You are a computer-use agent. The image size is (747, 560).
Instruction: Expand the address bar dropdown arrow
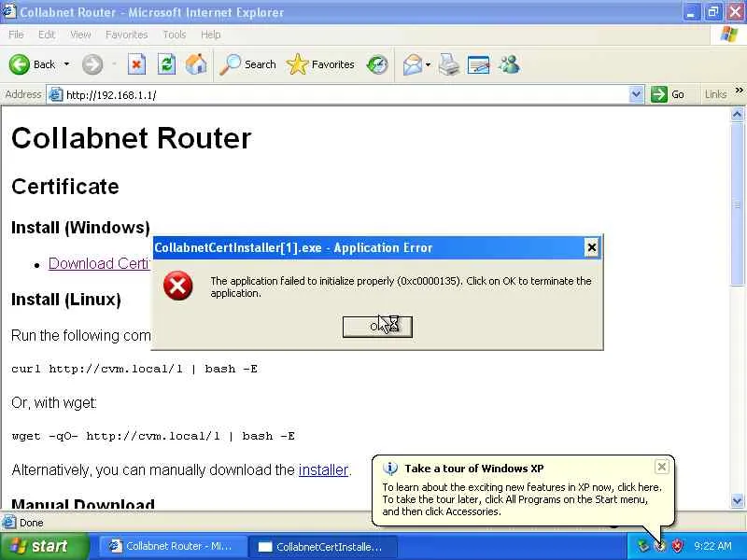[x=636, y=94]
